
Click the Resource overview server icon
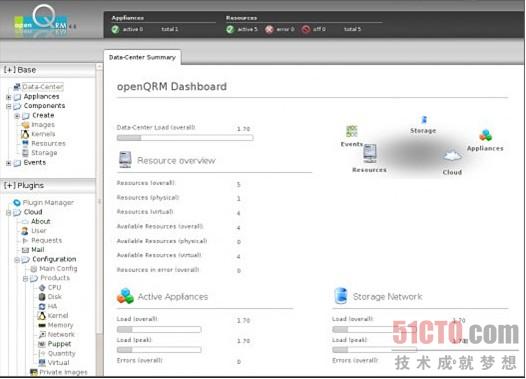(125, 160)
